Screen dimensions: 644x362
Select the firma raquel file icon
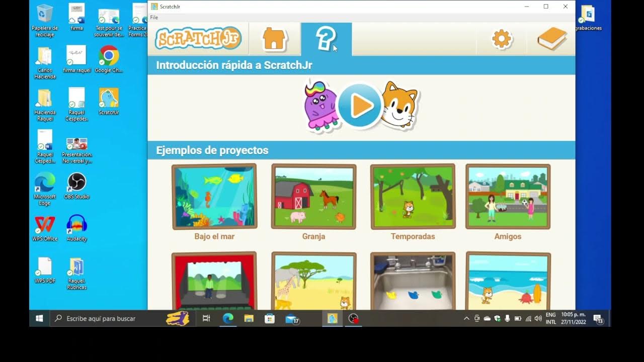(76, 59)
